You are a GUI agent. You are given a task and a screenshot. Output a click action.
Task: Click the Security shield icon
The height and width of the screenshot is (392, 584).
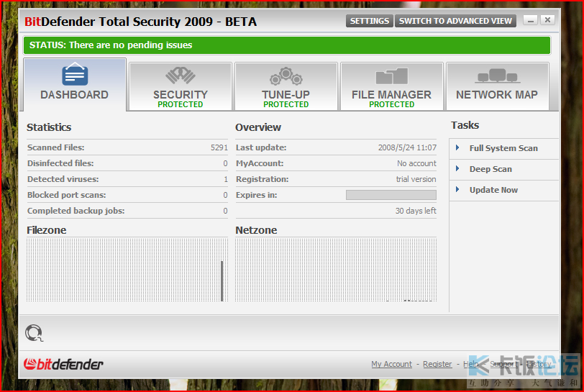coord(180,76)
